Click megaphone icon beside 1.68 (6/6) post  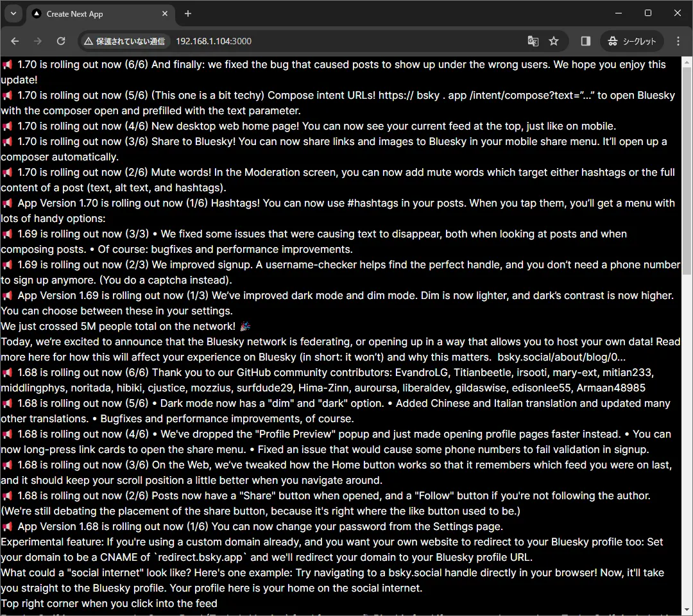coord(7,373)
